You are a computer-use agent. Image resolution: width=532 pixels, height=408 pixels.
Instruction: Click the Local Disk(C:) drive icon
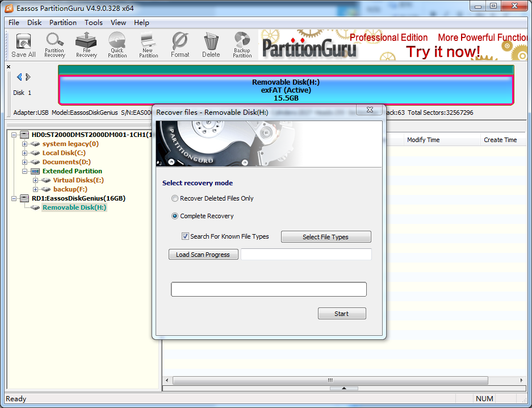(35, 153)
